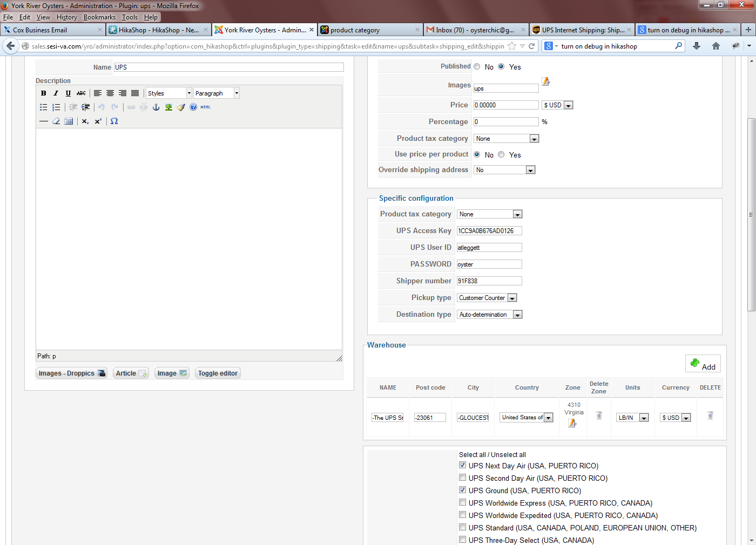
Task: Set Published to No
Action: pyautogui.click(x=477, y=66)
